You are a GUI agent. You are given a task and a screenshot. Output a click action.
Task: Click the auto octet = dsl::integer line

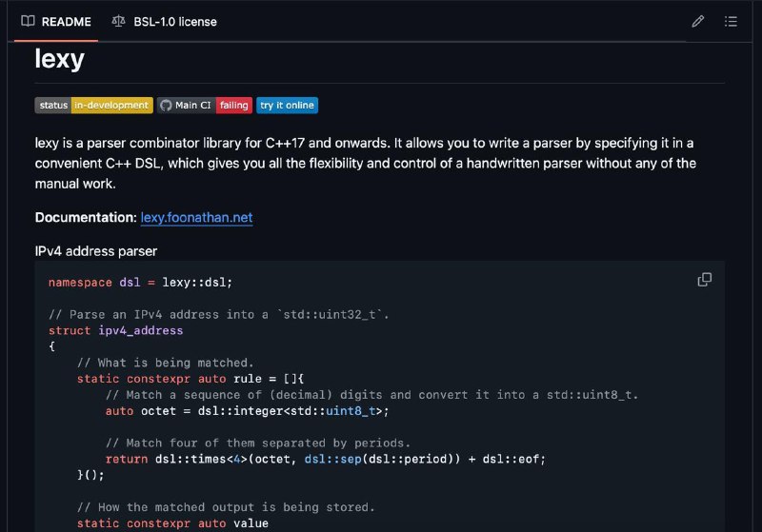[x=248, y=411]
